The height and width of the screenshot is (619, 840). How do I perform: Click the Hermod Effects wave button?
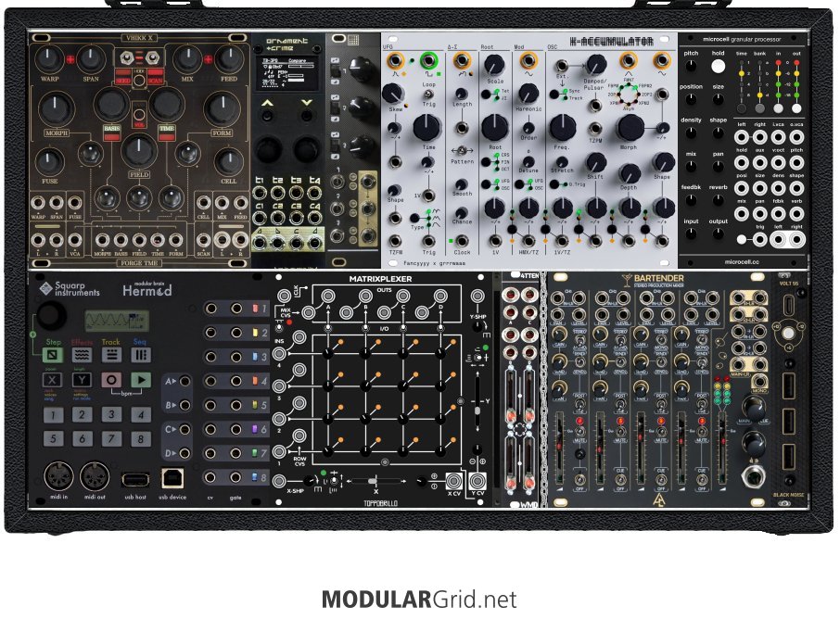tap(82, 355)
